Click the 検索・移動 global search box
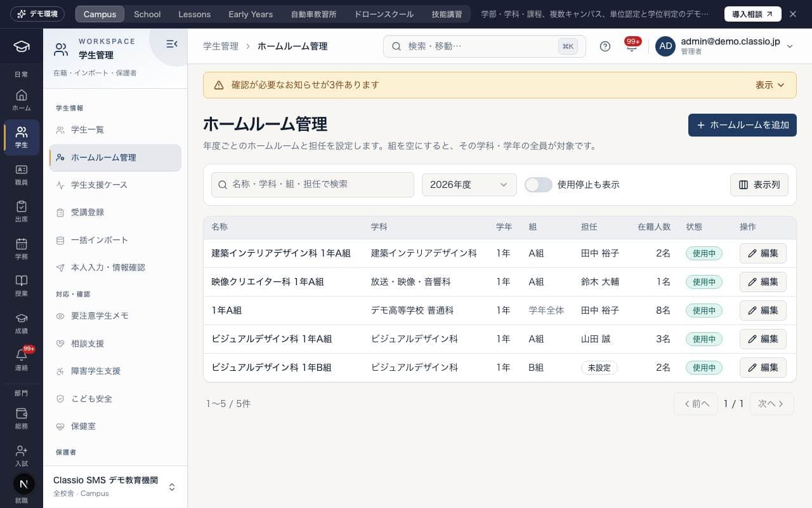The width and height of the screenshot is (812, 508). tap(485, 46)
